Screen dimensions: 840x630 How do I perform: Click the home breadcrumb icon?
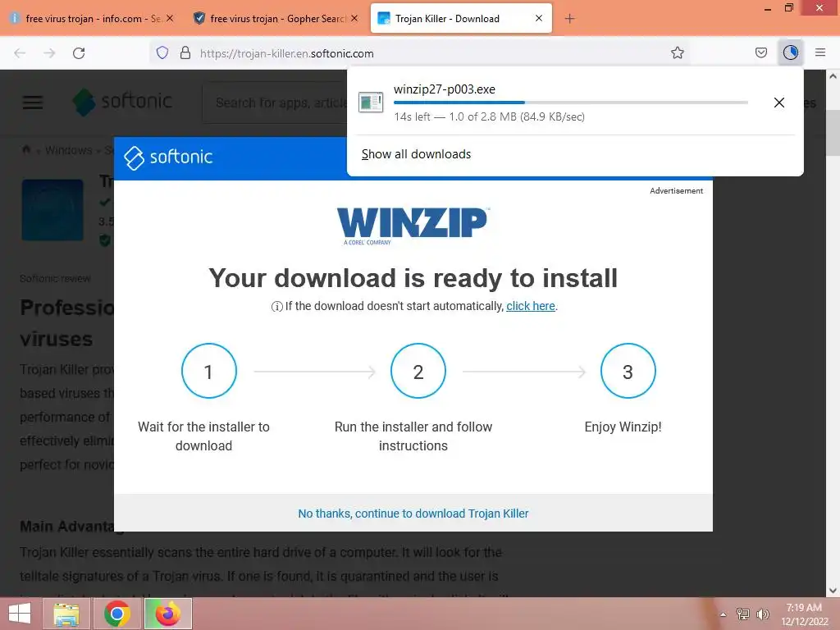(x=25, y=149)
